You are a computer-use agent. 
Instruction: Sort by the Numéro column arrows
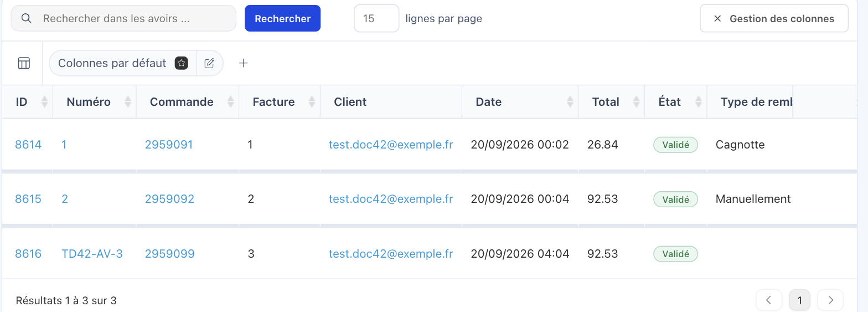point(128,102)
